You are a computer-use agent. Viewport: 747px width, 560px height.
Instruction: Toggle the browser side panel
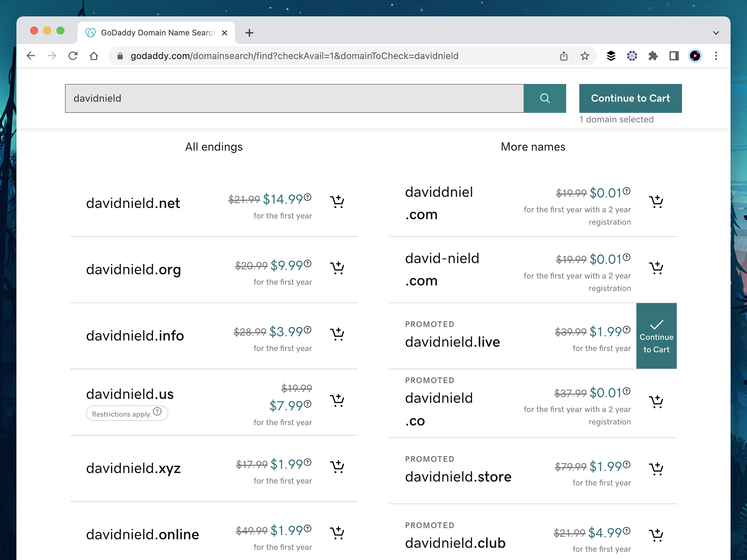(674, 56)
